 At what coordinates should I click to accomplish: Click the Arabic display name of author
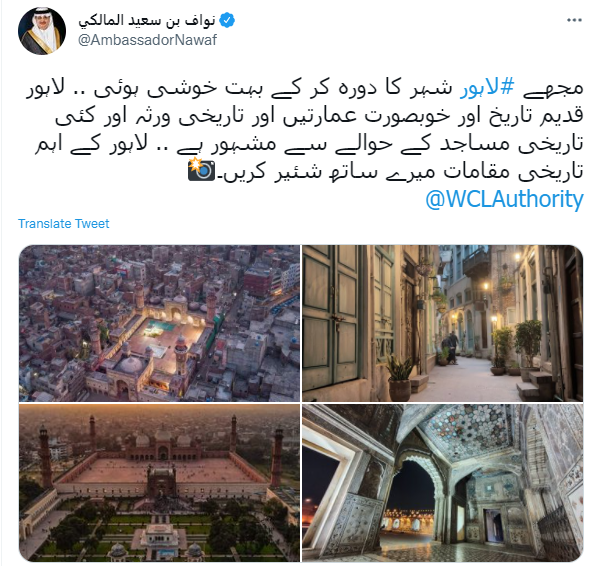[147, 20]
